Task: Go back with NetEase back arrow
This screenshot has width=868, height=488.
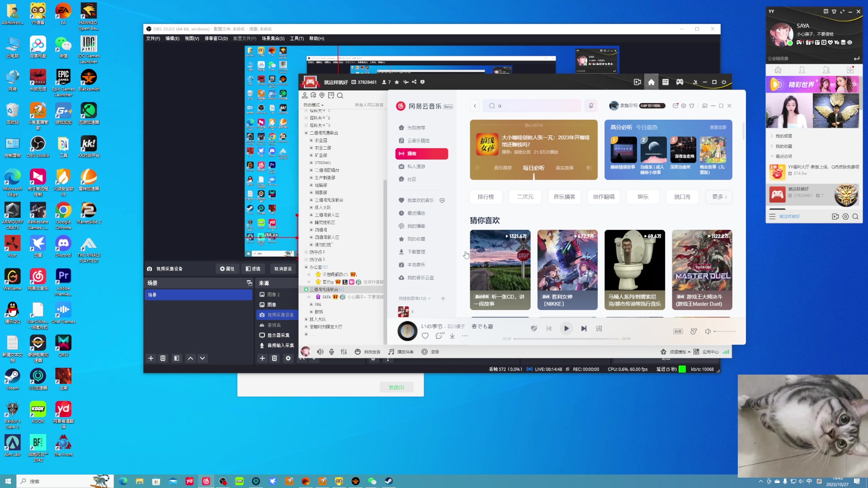Action: pyautogui.click(x=475, y=106)
